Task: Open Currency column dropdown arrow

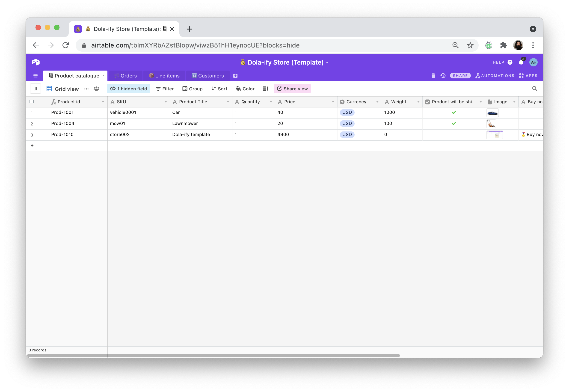Action: click(x=377, y=102)
